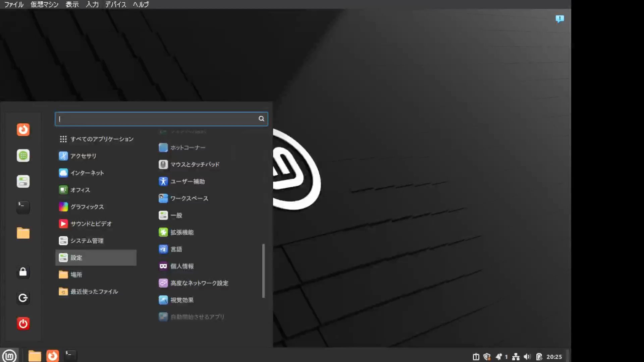The image size is (644, 362).
Task: Open ワークスペース settings entry
Action: 189,198
